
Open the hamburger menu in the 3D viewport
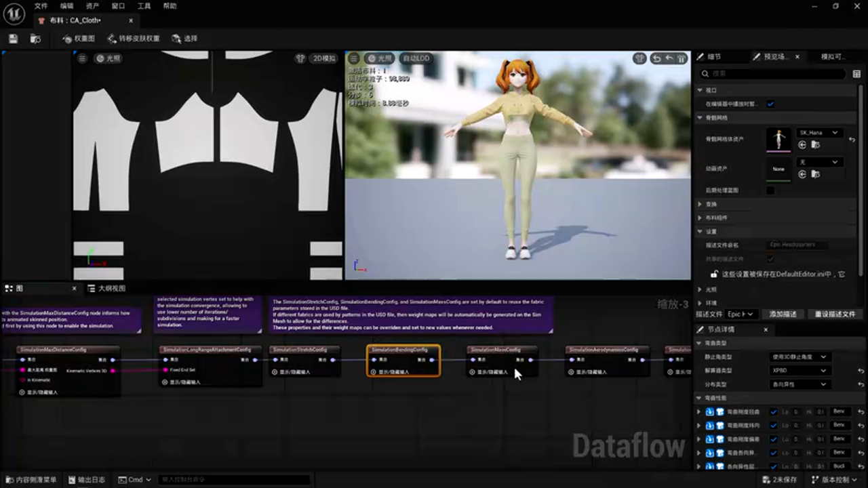[x=353, y=59]
